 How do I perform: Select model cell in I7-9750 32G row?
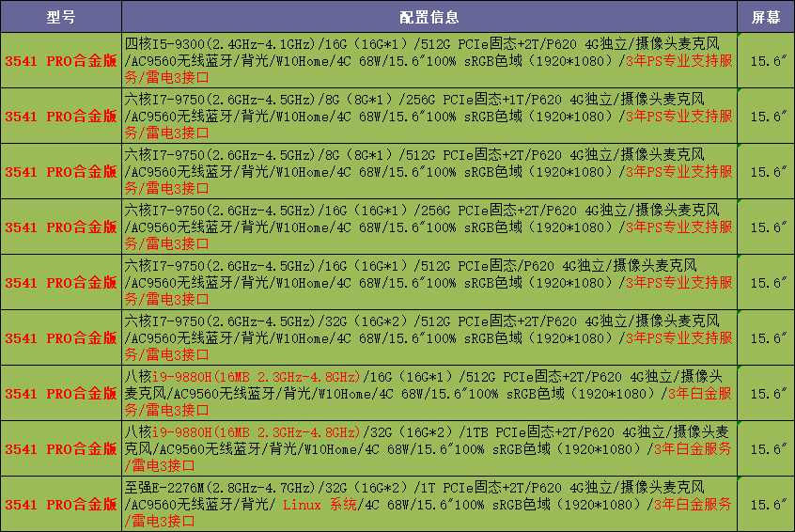click(61, 337)
